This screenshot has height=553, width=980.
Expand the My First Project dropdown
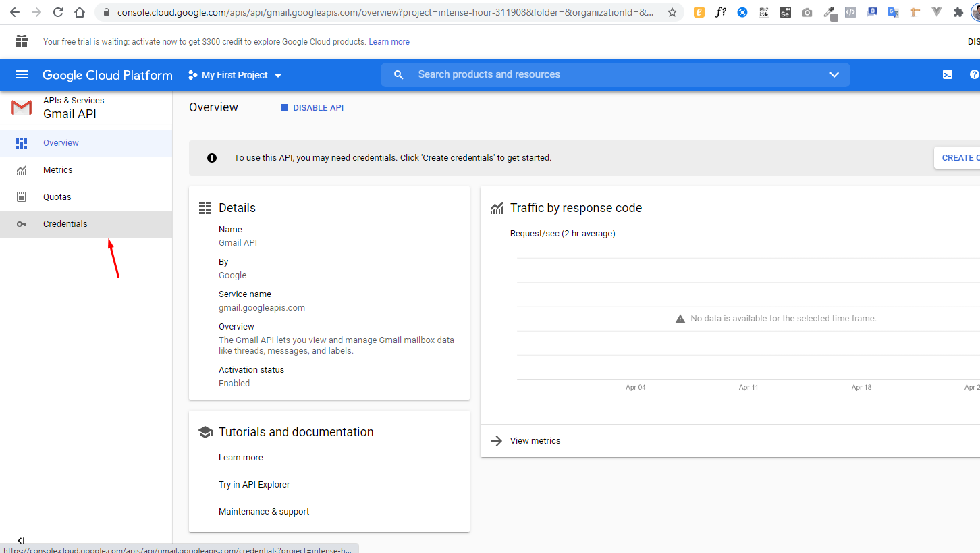click(234, 75)
